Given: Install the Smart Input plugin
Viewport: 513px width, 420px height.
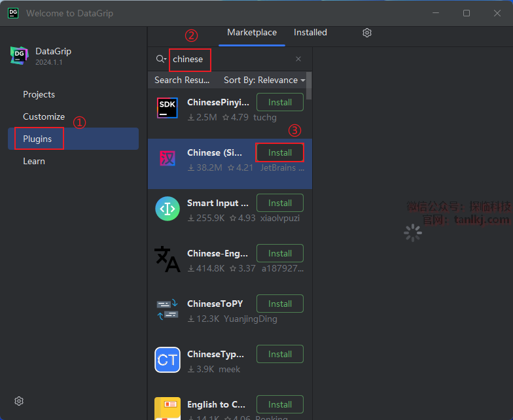Looking at the screenshot, I should (x=280, y=203).
